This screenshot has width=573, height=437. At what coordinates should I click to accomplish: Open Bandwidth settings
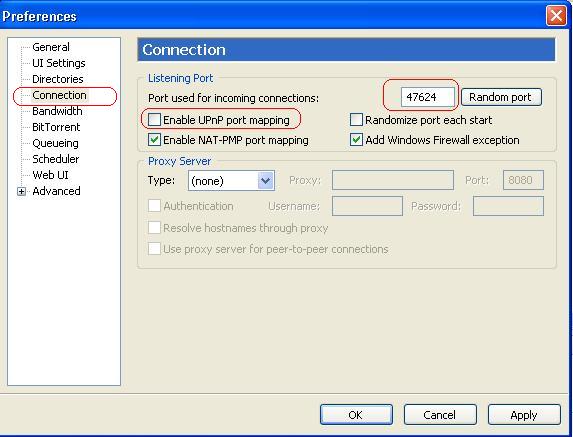57,111
